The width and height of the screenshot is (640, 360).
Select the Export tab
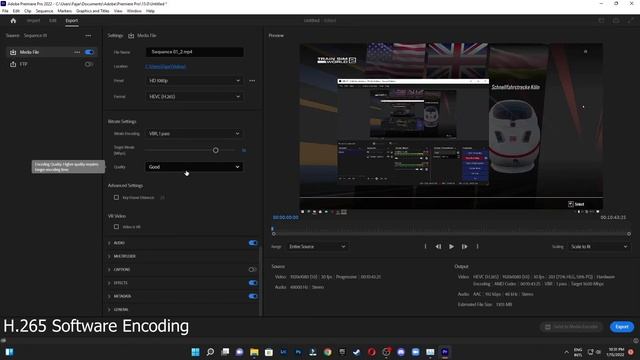[x=71, y=20]
